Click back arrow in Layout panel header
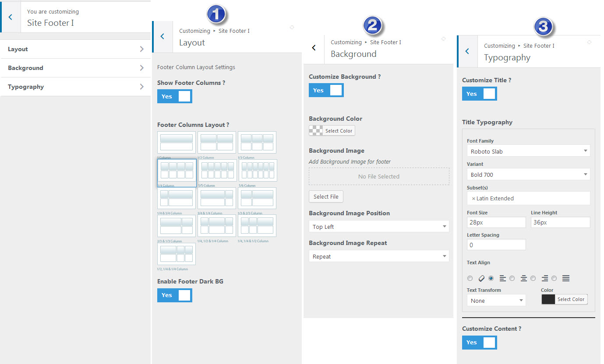Image resolution: width=604 pixels, height=364 pixels. pos(162,36)
